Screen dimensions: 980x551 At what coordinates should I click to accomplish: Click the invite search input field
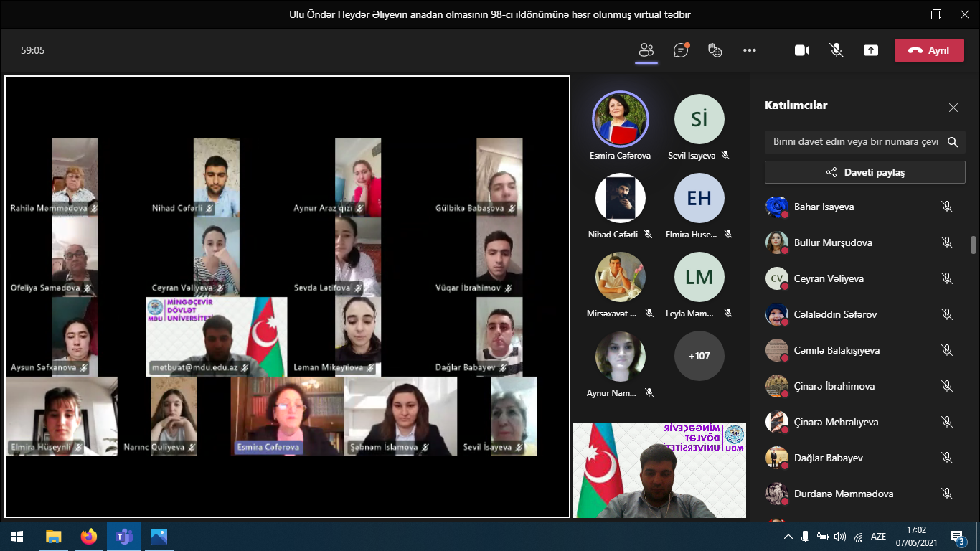pyautogui.click(x=855, y=142)
